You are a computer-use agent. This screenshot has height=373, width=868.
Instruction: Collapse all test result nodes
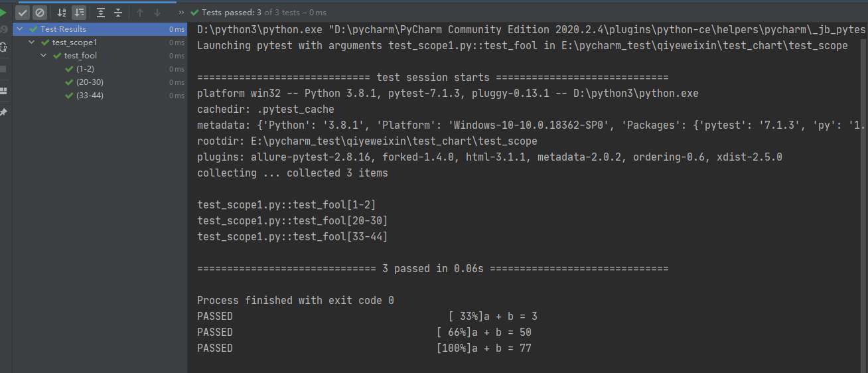[117, 13]
